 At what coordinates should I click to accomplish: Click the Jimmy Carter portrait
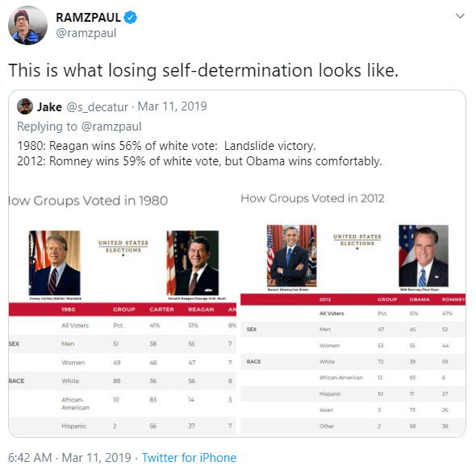coord(55,263)
